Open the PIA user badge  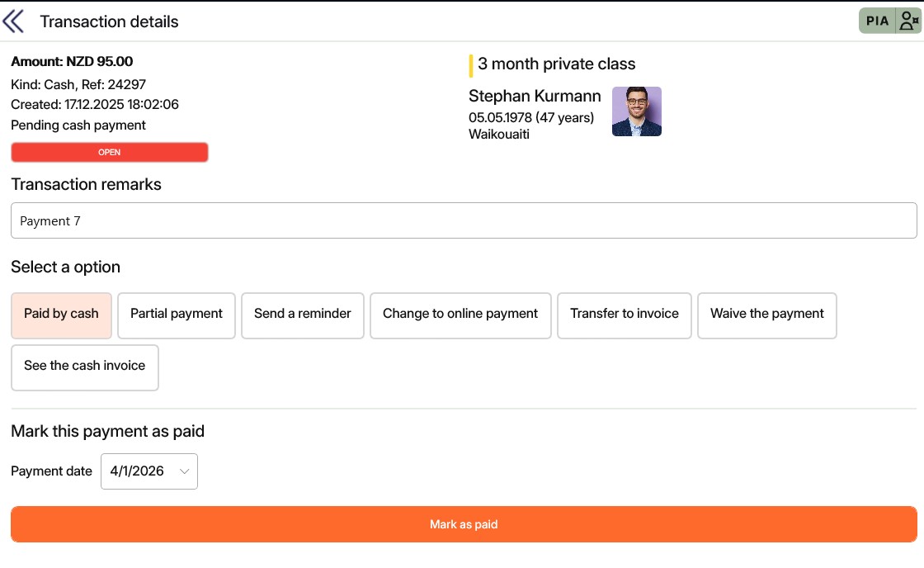tap(877, 21)
